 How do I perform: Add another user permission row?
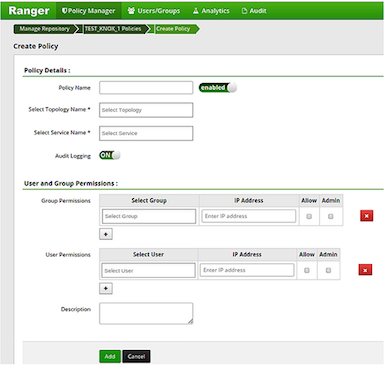pyautogui.click(x=106, y=288)
